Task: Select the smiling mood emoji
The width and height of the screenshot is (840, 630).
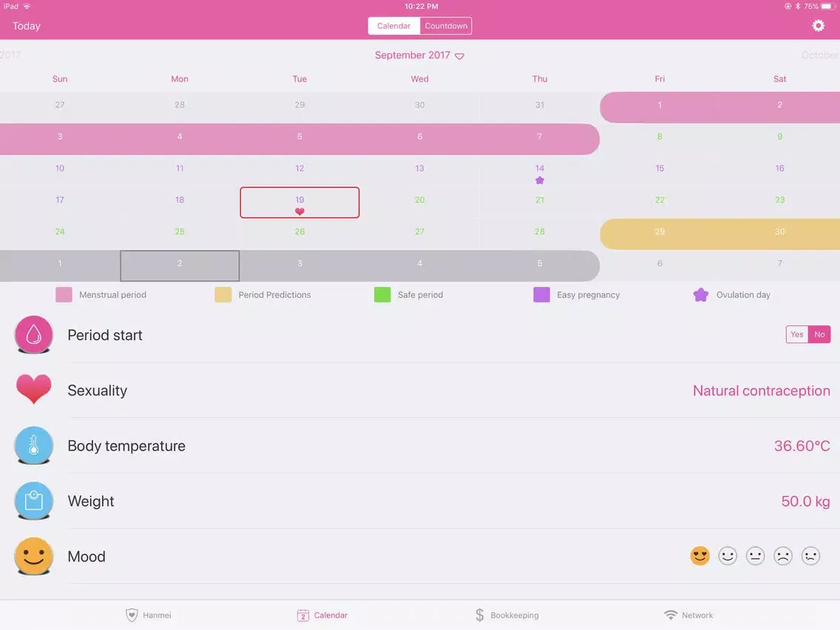Action: pyautogui.click(x=728, y=556)
